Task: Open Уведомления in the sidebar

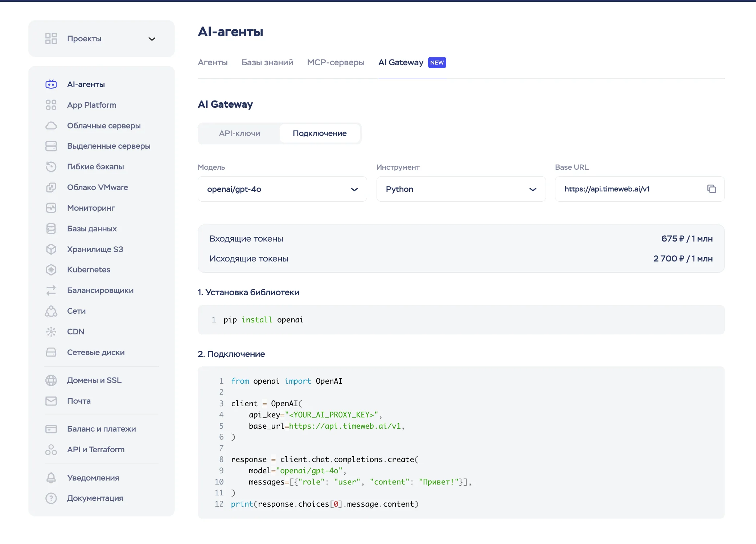Action: tap(93, 478)
